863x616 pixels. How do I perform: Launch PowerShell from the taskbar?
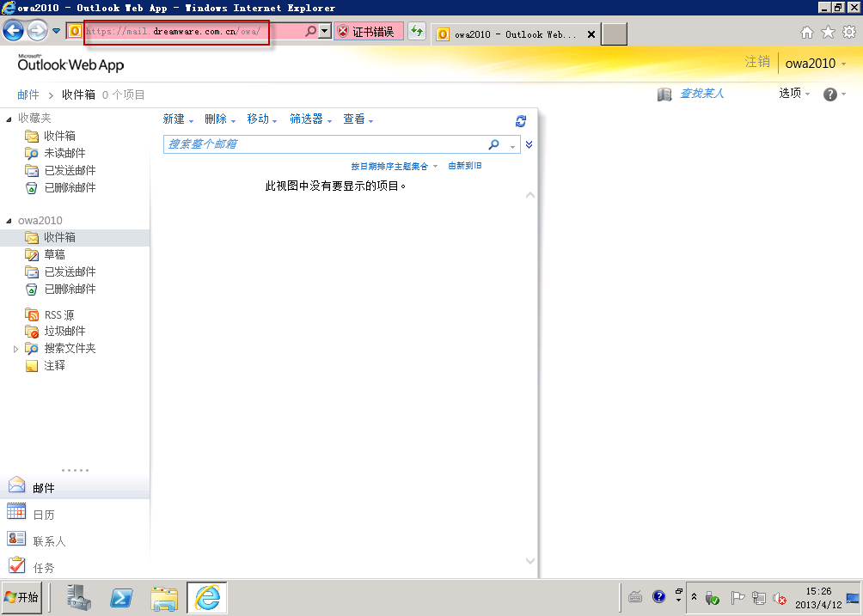[121, 597]
